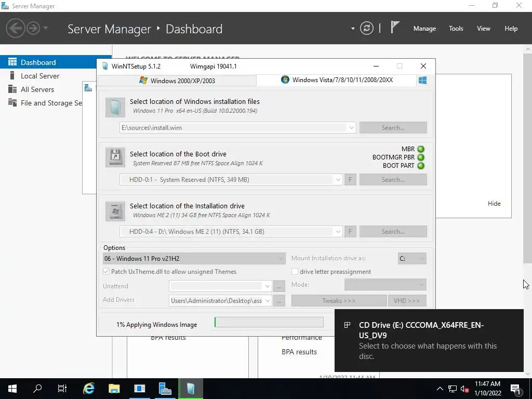Screen dimensions: 532x399
Task: Click the Server Manager forward arrow
Action: 33,28
